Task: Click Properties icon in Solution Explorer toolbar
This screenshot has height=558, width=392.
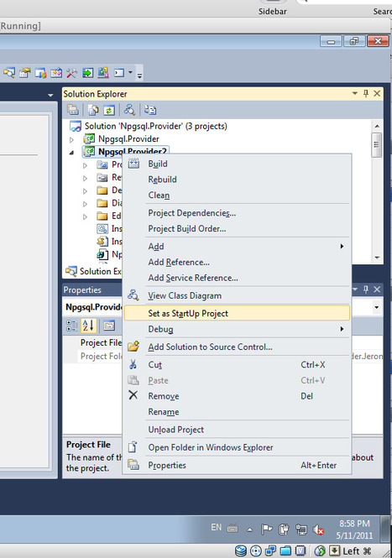Action: (73, 110)
